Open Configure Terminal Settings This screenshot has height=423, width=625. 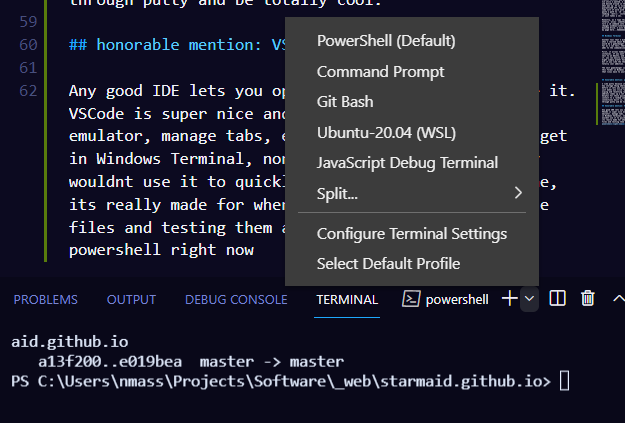pos(412,234)
